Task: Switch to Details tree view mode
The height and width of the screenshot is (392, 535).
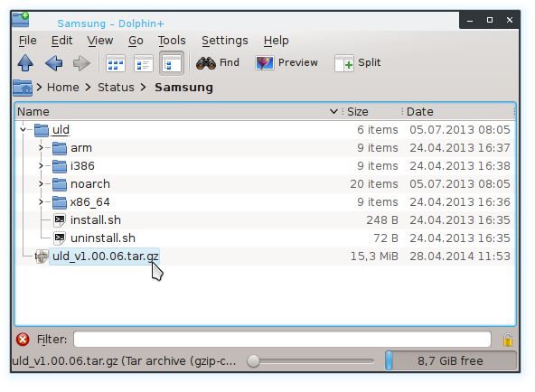Action: [172, 63]
